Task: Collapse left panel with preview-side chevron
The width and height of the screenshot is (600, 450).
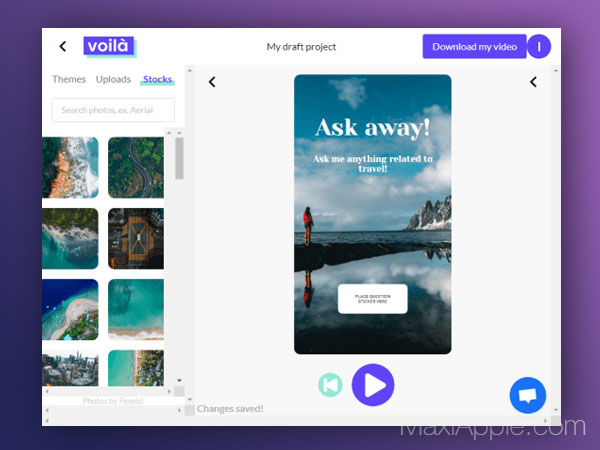Action: coord(212,82)
